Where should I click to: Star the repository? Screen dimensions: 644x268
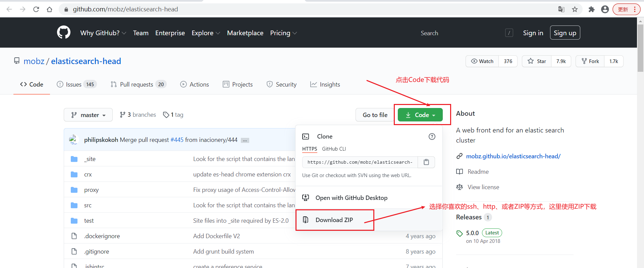coord(537,61)
